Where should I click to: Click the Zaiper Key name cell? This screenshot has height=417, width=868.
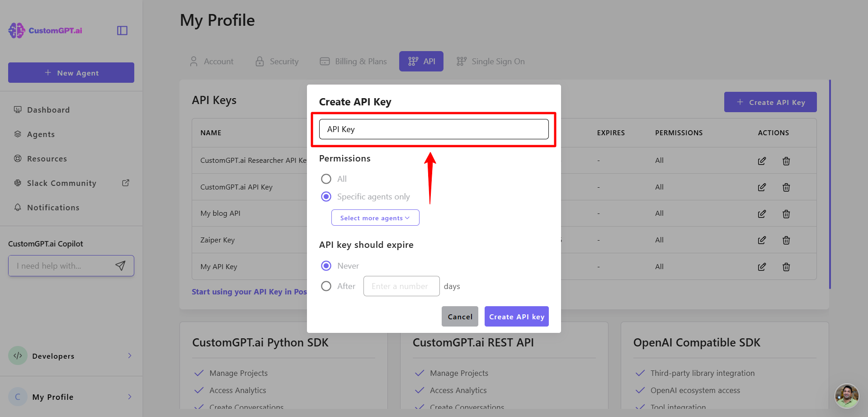point(217,240)
